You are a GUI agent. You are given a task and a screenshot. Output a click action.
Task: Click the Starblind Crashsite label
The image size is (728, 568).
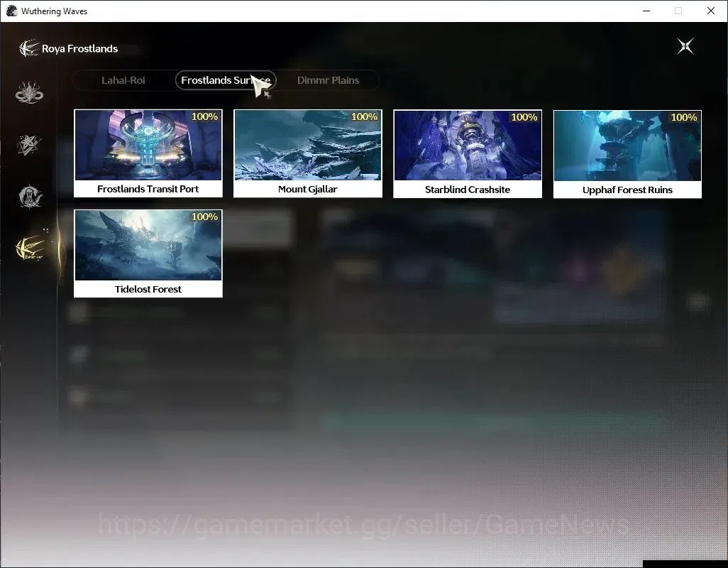pyautogui.click(x=468, y=190)
